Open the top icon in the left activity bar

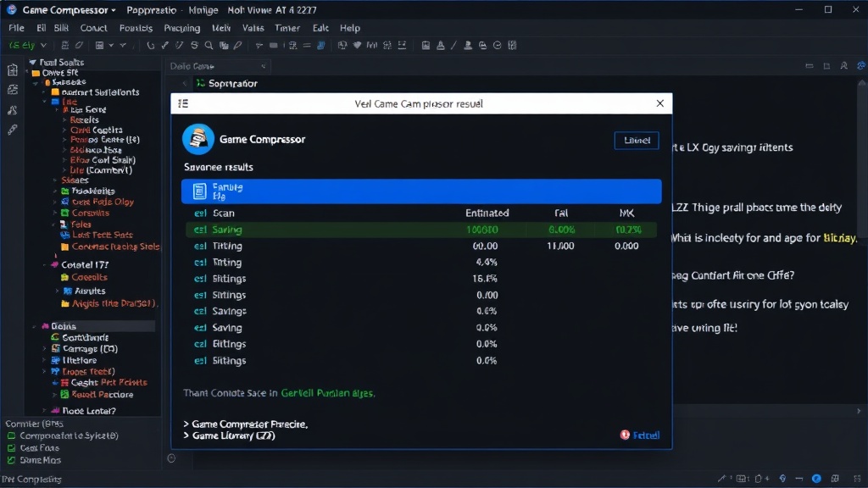(x=12, y=69)
